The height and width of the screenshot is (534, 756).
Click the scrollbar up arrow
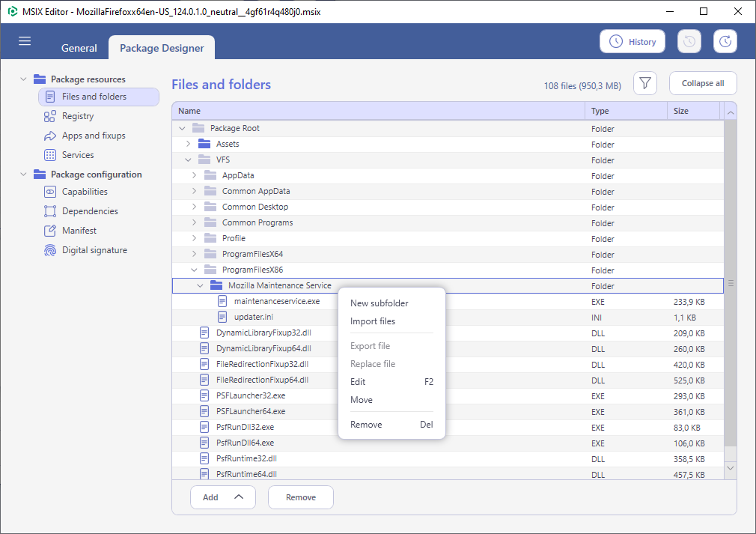click(731, 112)
